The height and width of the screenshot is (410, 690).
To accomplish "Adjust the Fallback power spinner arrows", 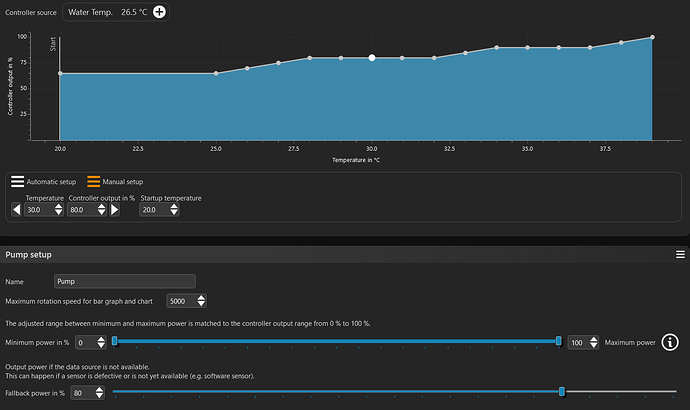I will (101, 392).
